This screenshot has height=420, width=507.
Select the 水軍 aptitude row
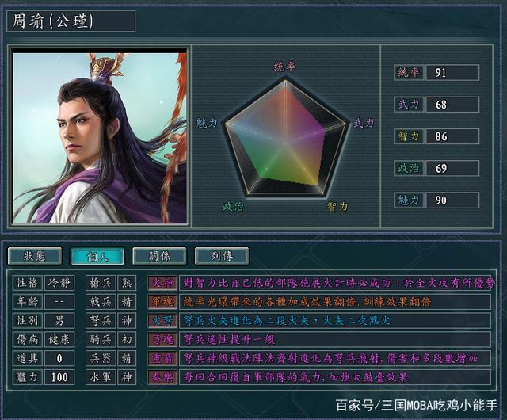[x=111, y=376]
